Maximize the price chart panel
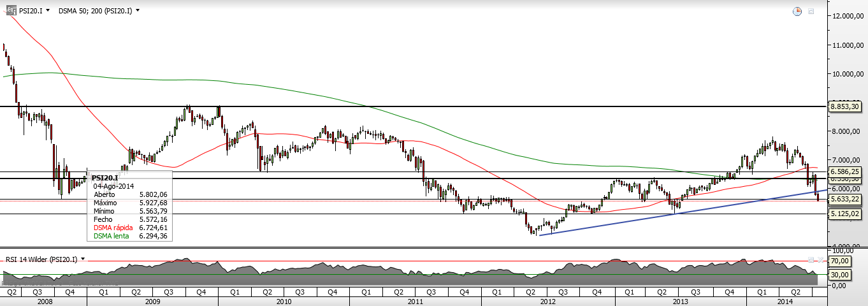Image resolution: width=868 pixels, height=306 pixels. (811, 11)
